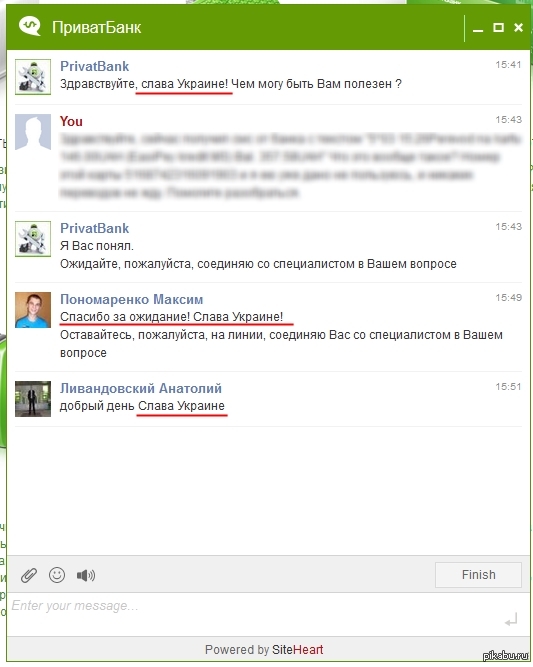
Task: Click the ПриватБанк chat bubble logo icon
Action: coord(30,26)
